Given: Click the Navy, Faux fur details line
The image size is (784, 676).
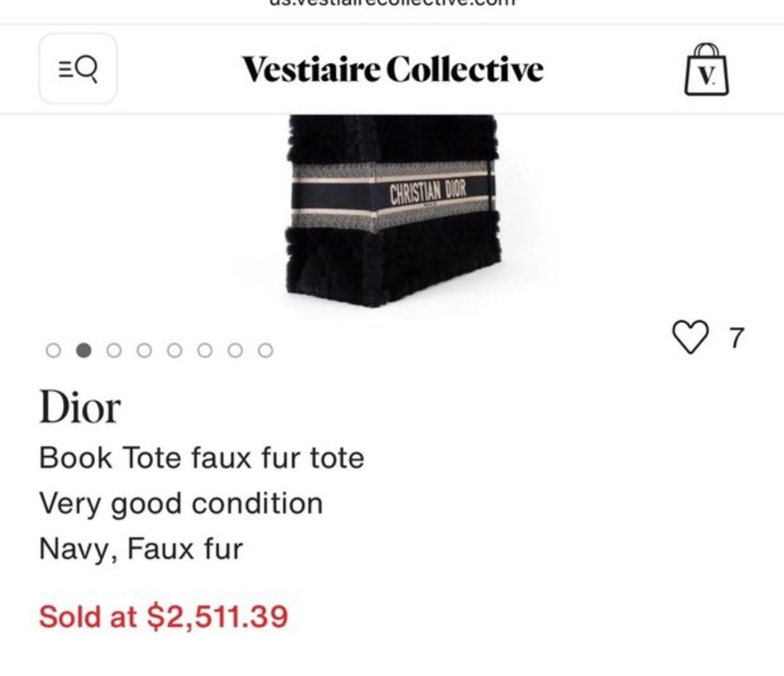Looking at the screenshot, I should click(141, 549).
